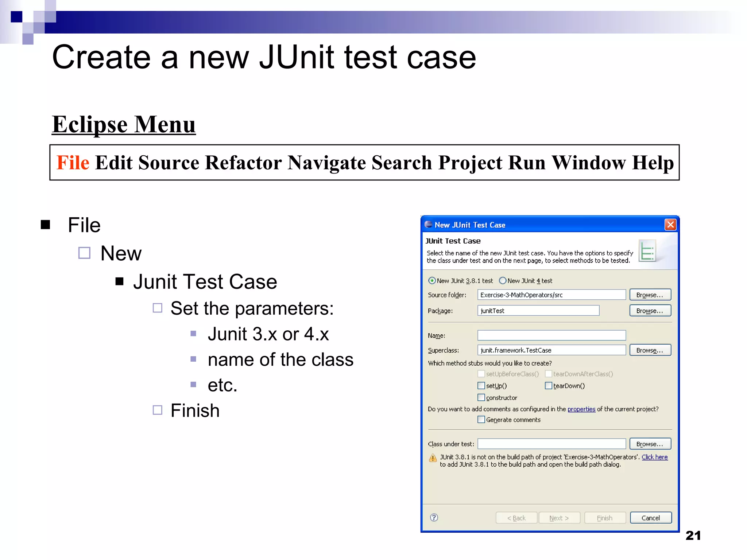The image size is (747, 560).
Task: Focus the empty Name input field
Action: (551, 335)
